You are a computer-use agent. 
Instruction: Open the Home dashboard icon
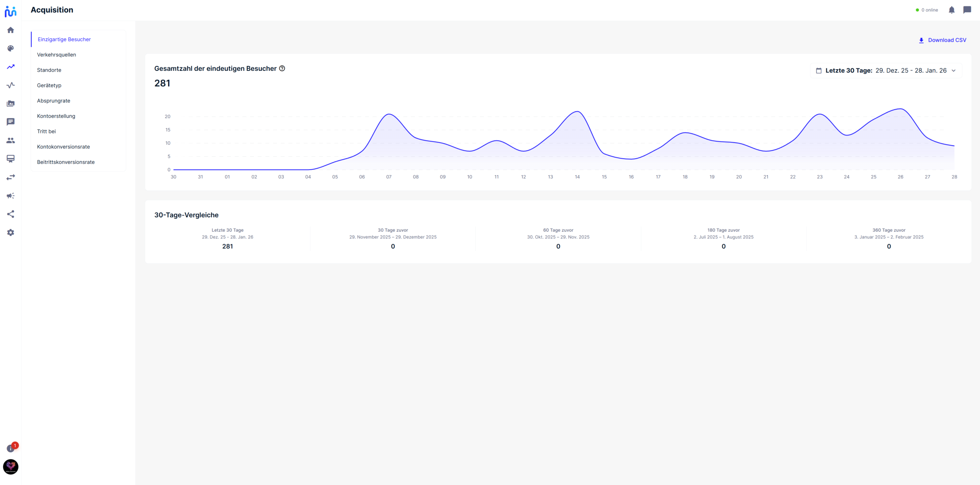(x=10, y=30)
